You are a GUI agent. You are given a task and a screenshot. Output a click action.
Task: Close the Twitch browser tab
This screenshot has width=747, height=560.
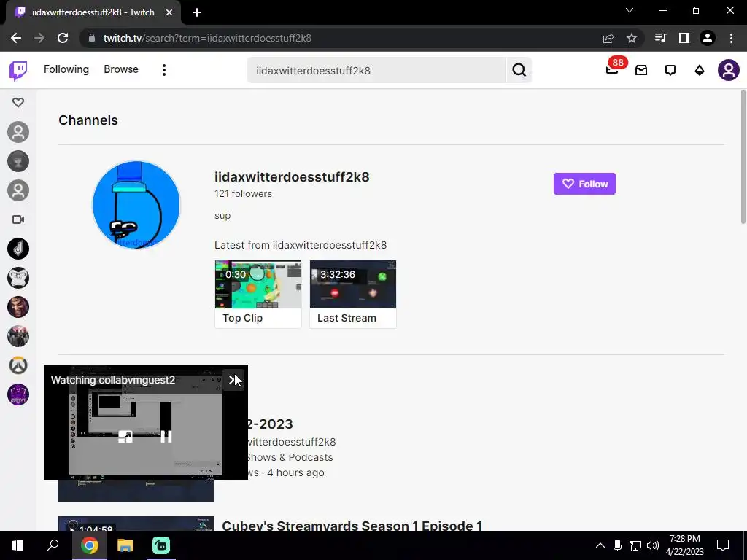169,12
